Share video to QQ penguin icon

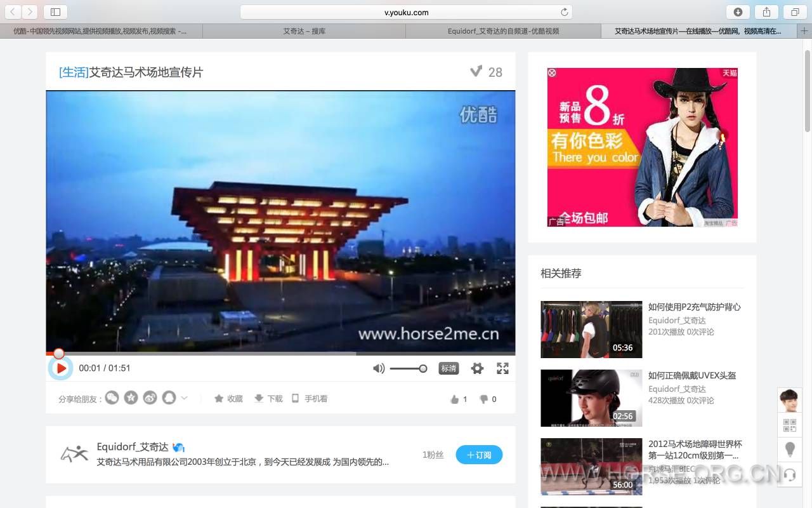click(x=169, y=398)
